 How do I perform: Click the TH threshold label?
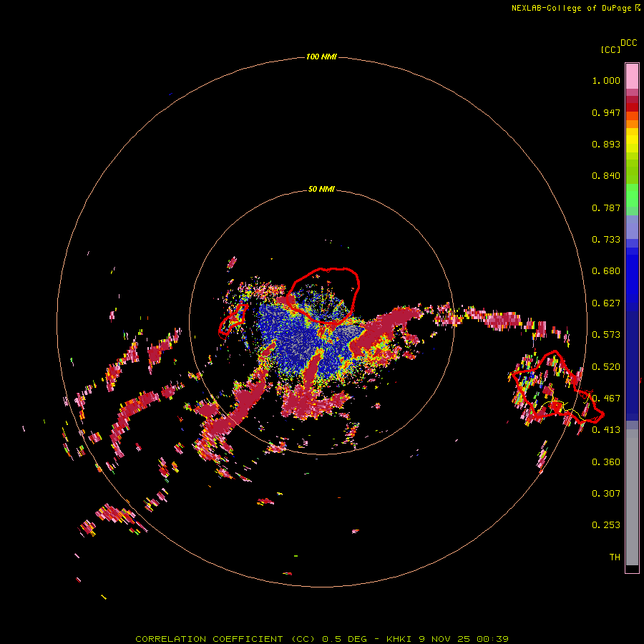tap(615, 557)
